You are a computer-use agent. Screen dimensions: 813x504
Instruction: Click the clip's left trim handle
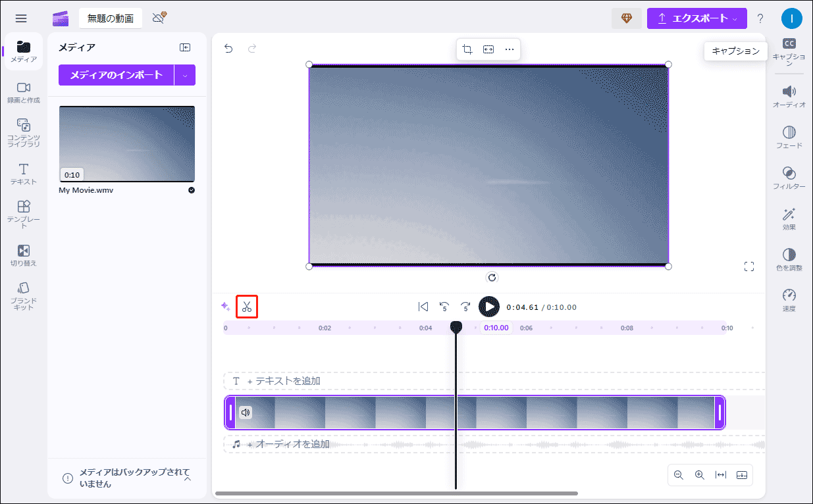point(230,413)
